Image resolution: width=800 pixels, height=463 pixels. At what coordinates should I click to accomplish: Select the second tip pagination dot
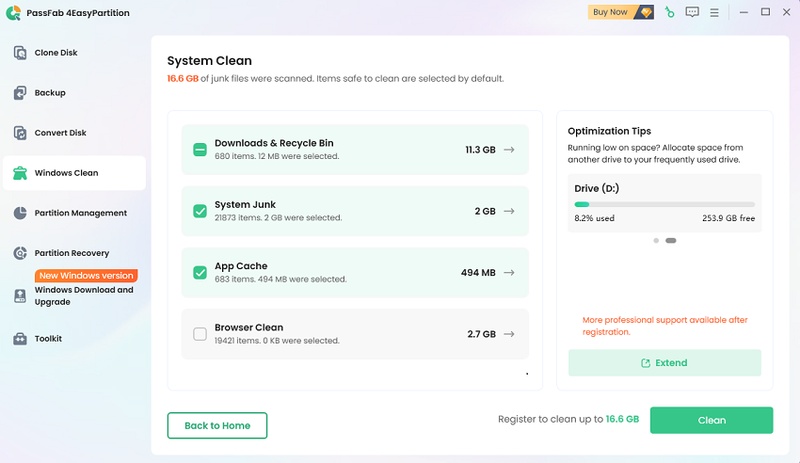click(671, 240)
